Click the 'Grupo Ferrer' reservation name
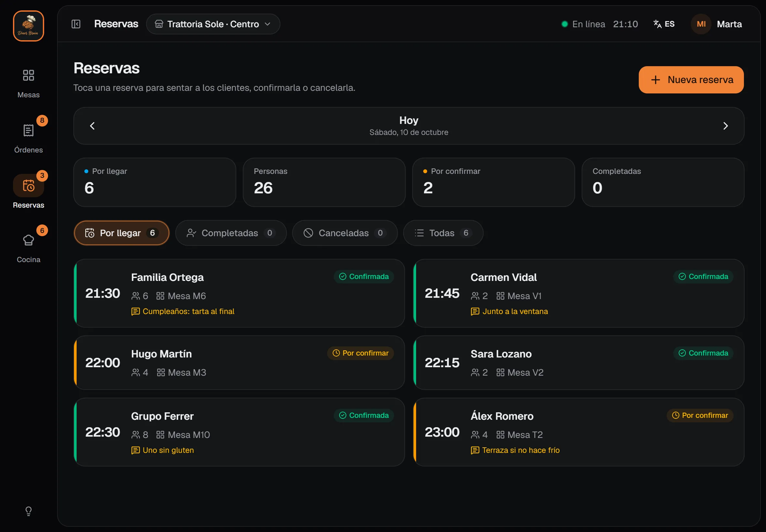Screen dimensions: 766x532 click(162, 416)
